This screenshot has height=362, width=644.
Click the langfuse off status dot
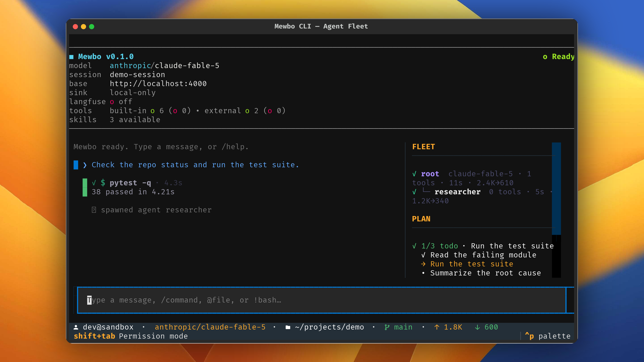pyautogui.click(x=112, y=102)
